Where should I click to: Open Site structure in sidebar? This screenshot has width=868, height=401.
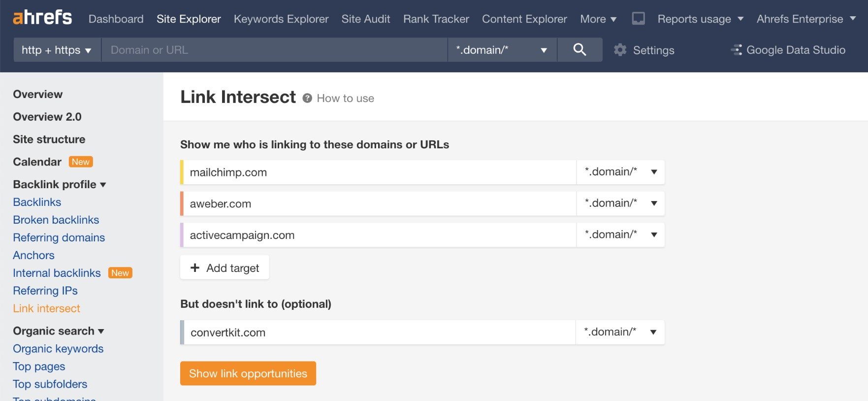49,139
